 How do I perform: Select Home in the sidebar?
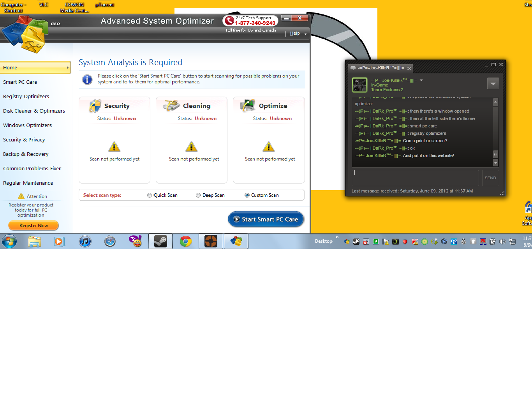point(35,67)
